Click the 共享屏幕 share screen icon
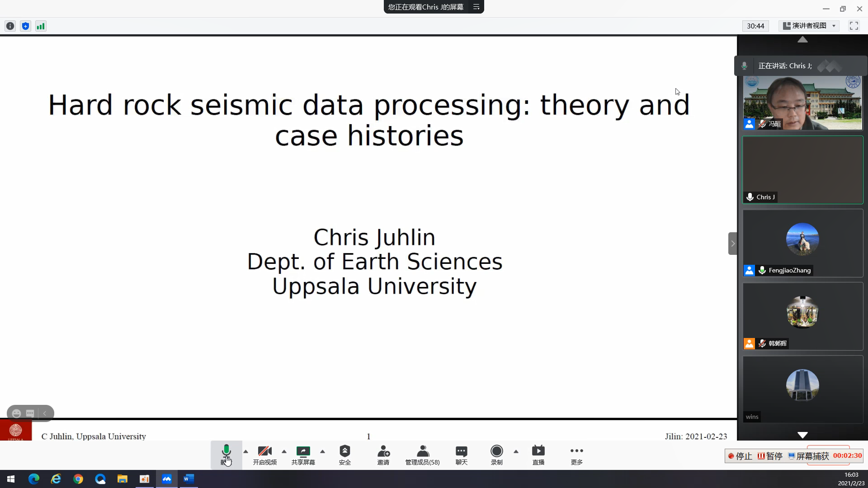The image size is (868, 488). tap(303, 455)
